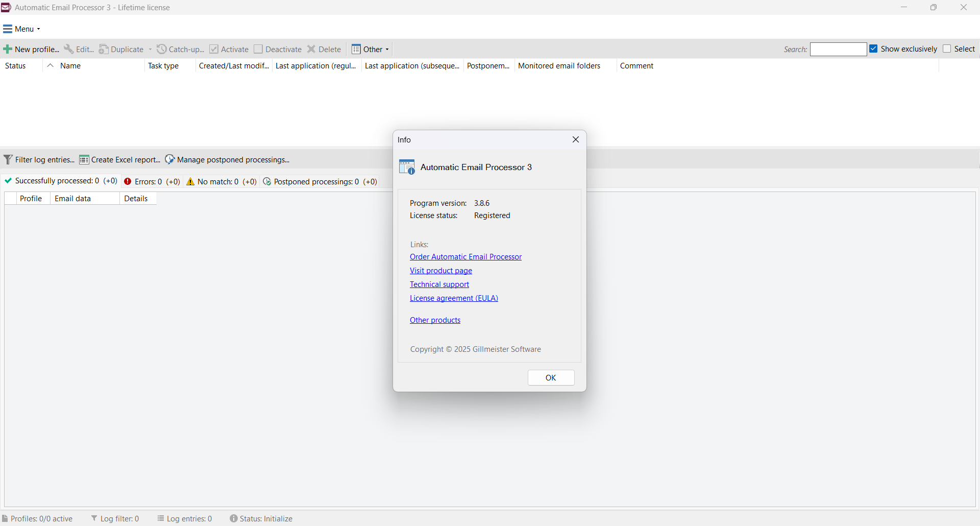
Task: Click Status: Initialize in status bar
Action: [266, 518]
